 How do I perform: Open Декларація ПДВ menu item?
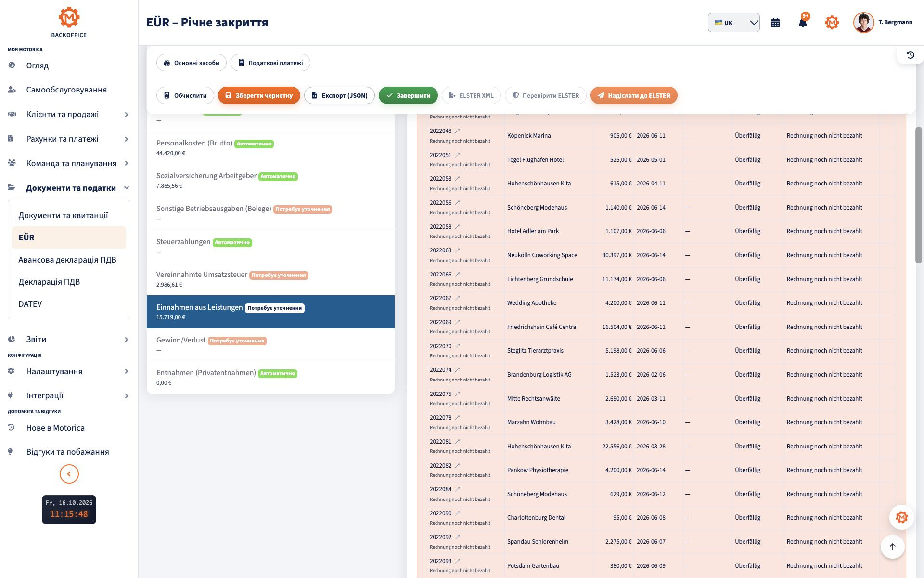click(69, 282)
